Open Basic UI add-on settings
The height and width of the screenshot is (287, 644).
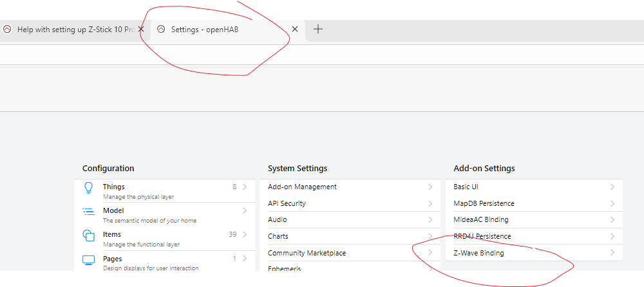[x=466, y=187]
